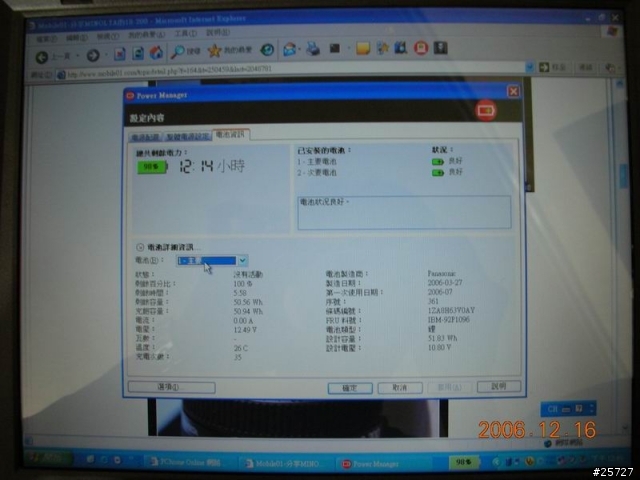This screenshot has height=480, width=640.
Task: Open the 編輯 Edit menu in IE
Action: tap(76, 38)
